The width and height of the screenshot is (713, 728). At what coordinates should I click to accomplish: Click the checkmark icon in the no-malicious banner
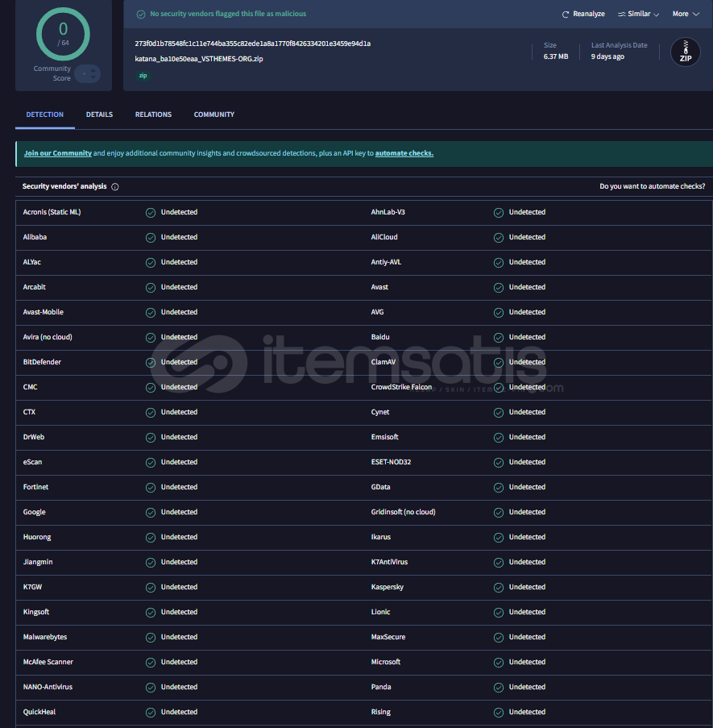tap(141, 15)
